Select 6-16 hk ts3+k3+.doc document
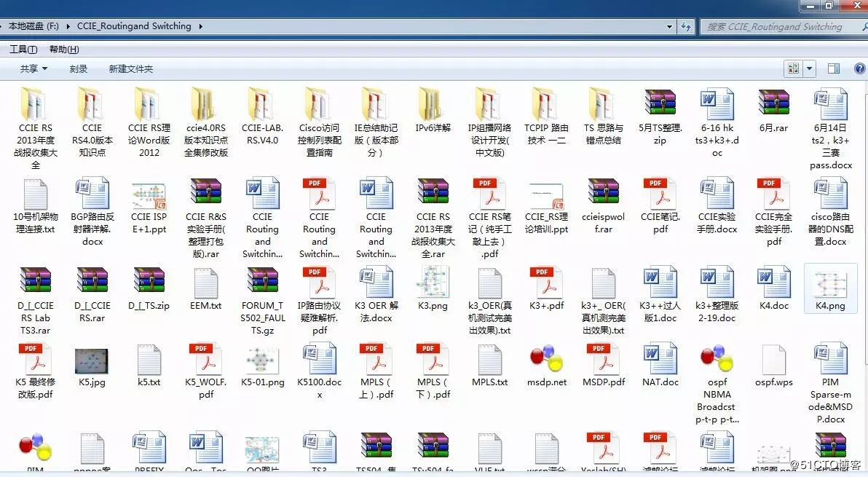 (x=717, y=122)
